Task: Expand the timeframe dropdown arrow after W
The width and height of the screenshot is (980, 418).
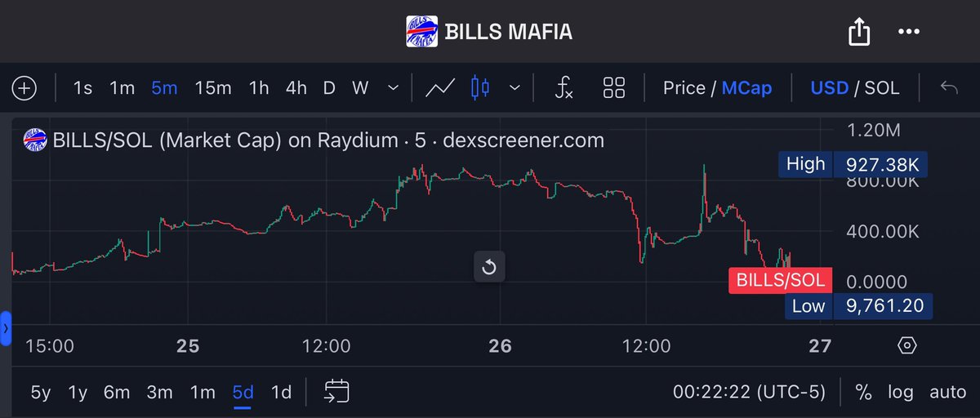Action: click(x=394, y=88)
